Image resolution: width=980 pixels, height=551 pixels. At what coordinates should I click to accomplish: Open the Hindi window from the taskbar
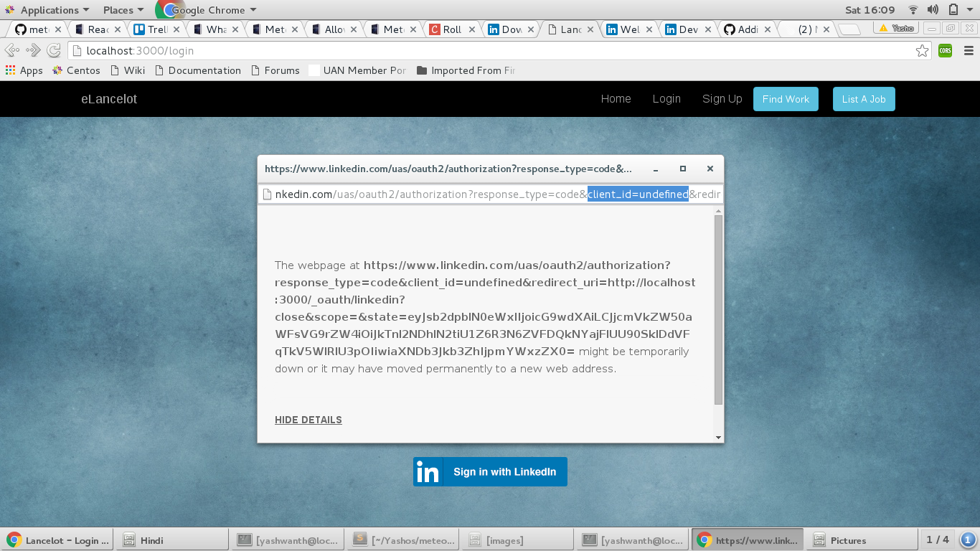[172, 540]
